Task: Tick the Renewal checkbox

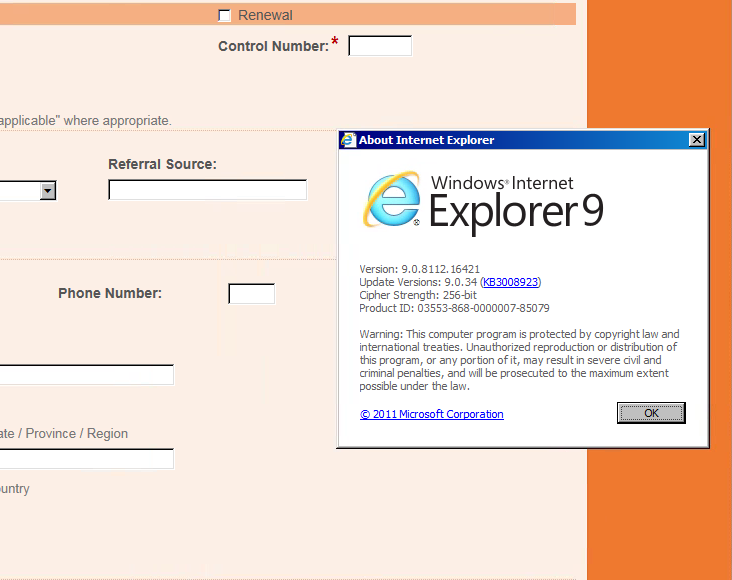Action: (225, 16)
